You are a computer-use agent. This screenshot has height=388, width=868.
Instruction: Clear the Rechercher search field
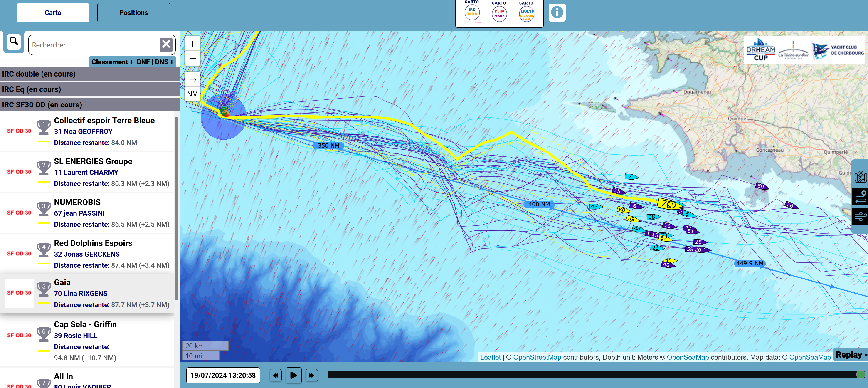(x=166, y=44)
